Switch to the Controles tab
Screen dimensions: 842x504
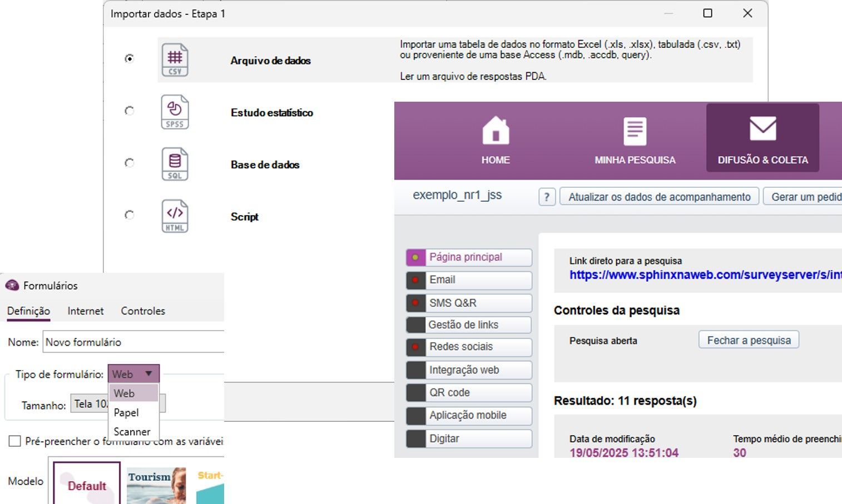click(x=143, y=311)
